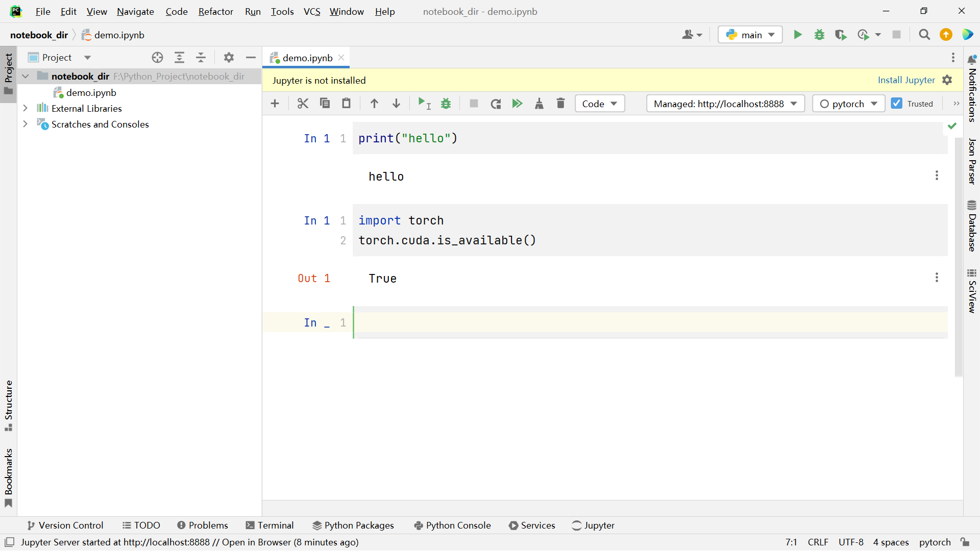Click the Interrupt Kernel icon
This screenshot has height=551, width=980.
(473, 104)
